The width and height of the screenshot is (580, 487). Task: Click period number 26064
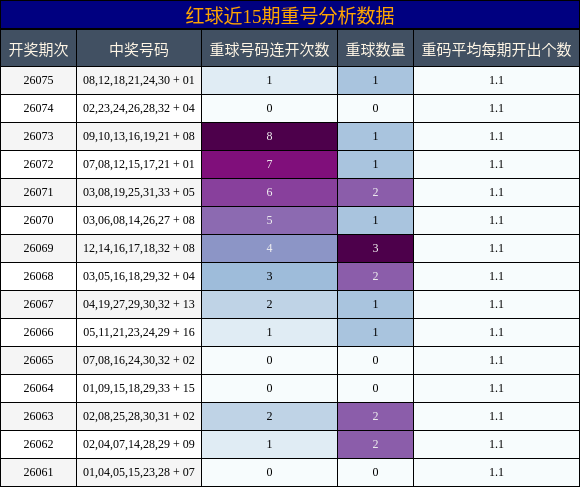pyautogui.click(x=38, y=388)
